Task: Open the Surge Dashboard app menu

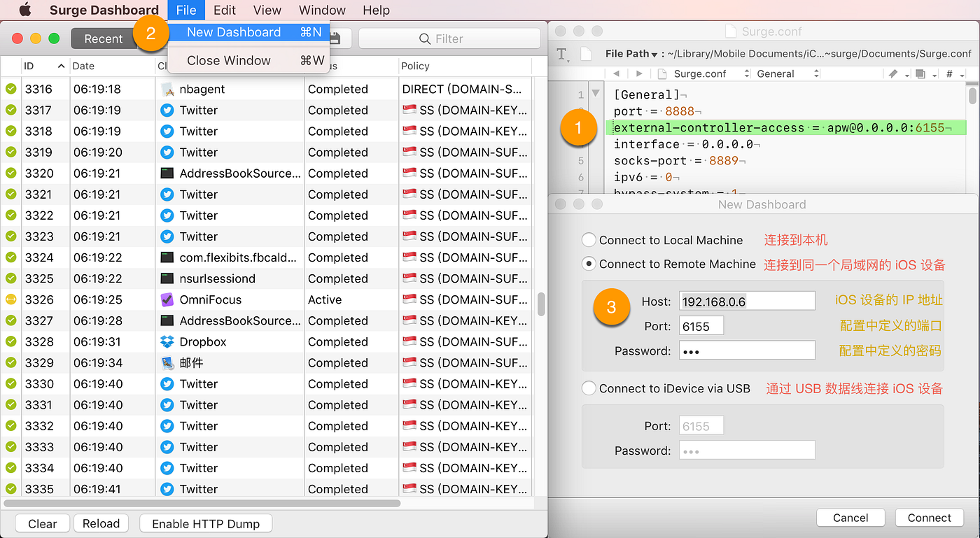Action: pyautogui.click(x=104, y=10)
